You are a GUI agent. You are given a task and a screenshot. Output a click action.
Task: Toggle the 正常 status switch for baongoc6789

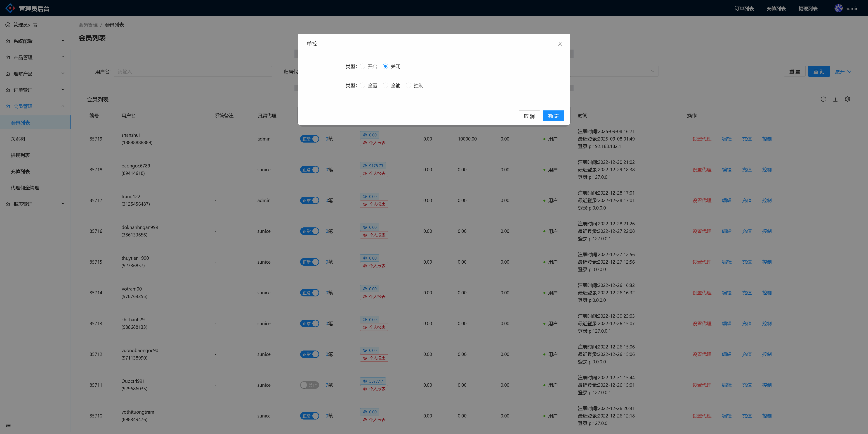click(309, 170)
